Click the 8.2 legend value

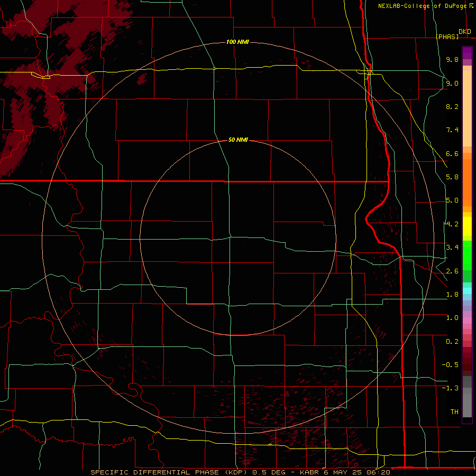pyautogui.click(x=452, y=106)
